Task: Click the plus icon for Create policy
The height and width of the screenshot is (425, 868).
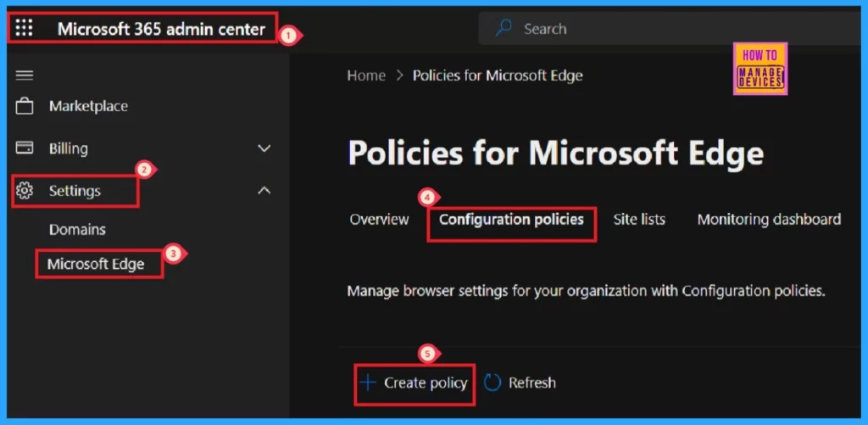Action: (368, 383)
